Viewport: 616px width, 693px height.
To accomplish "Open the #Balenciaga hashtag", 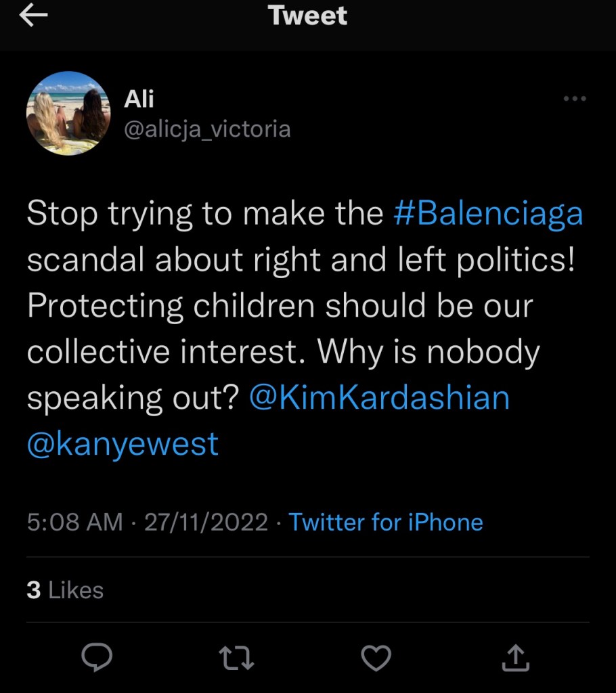I will tap(487, 213).
